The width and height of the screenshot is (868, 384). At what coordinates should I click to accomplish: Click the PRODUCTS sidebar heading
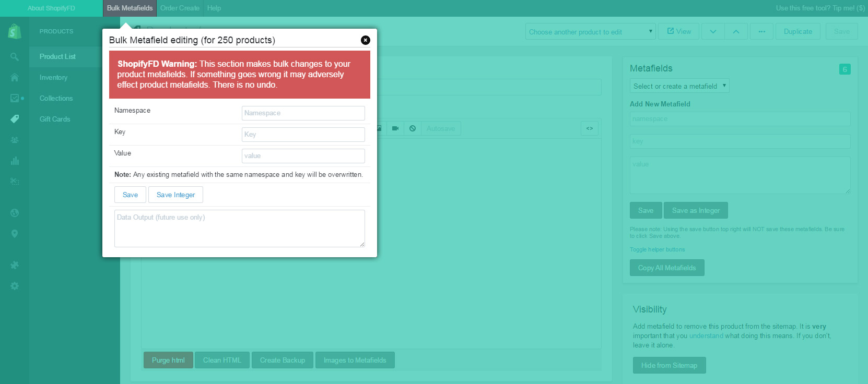56,31
